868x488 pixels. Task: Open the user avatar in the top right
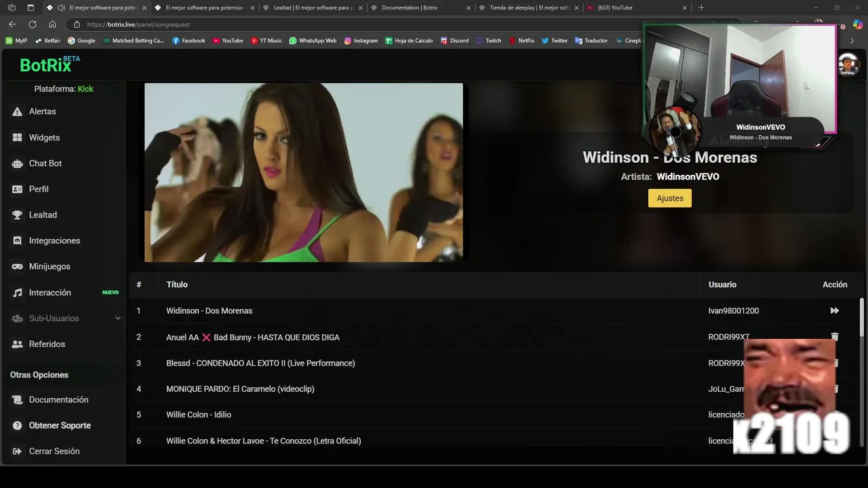click(x=848, y=65)
